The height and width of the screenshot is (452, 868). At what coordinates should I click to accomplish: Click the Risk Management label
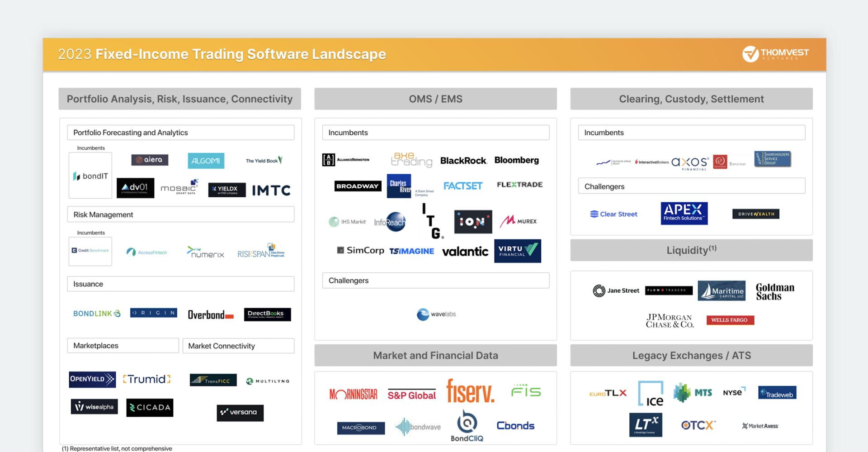click(x=181, y=214)
